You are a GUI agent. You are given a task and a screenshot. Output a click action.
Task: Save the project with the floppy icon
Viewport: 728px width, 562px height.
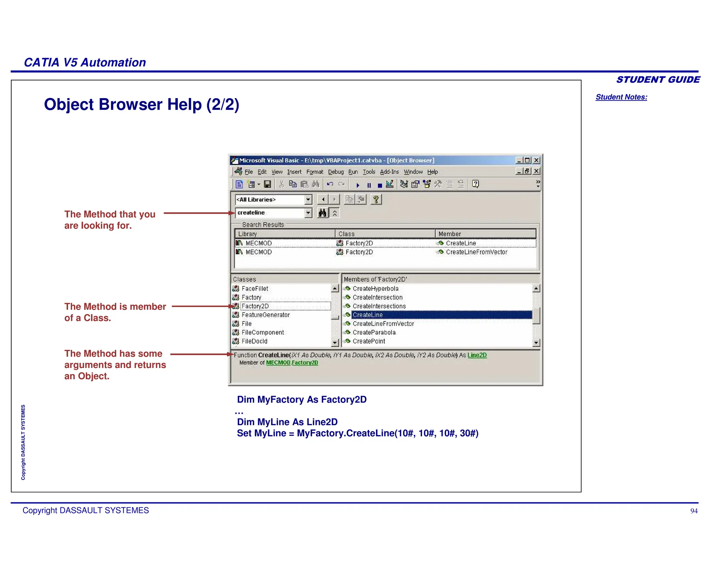point(267,184)
